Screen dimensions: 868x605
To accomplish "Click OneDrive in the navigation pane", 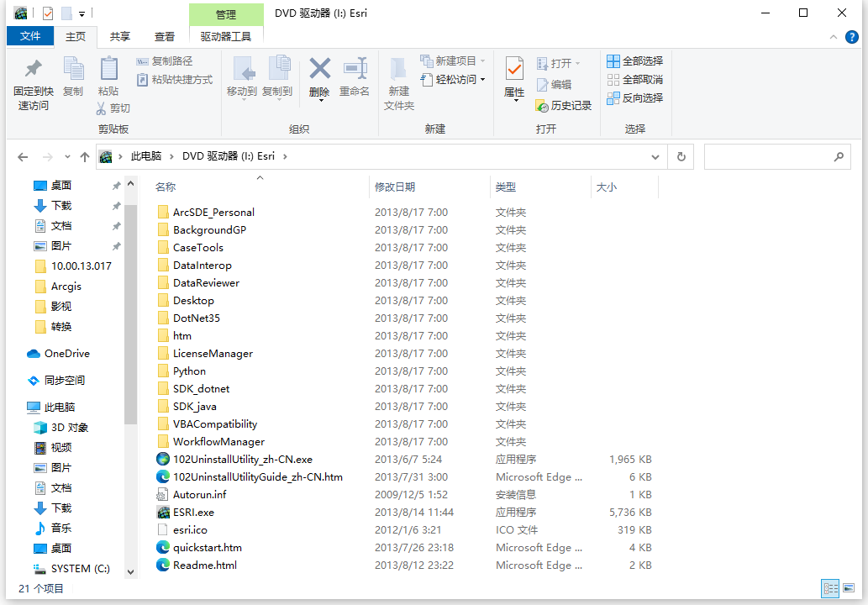I will (x=67, y=353).
